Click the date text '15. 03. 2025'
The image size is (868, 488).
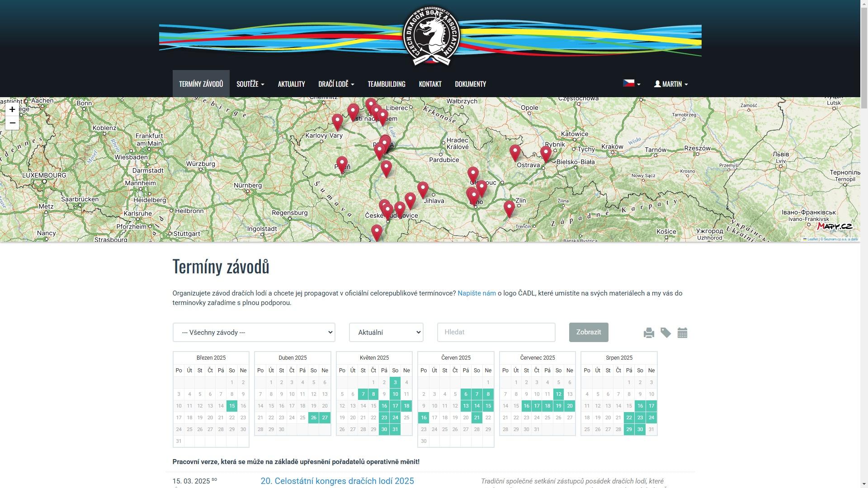coord(191,481)
